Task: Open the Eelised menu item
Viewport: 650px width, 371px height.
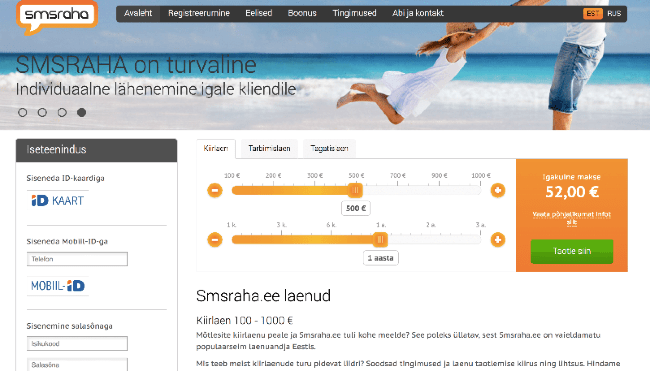Action: coord(259,13)
